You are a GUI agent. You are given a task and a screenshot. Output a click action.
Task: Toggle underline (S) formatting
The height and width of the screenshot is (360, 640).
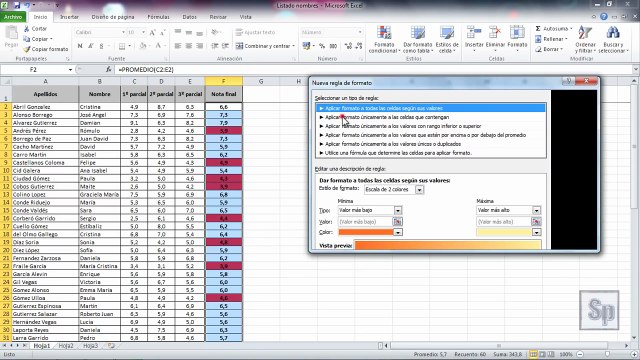[x=101, y=46]
